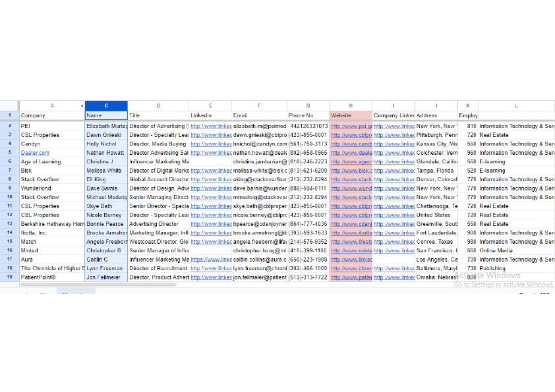Open the company LinkedIn URL for CBL Properties
Image resolution: width=555 pixels, height=392 pixels.
pos(394,134)
